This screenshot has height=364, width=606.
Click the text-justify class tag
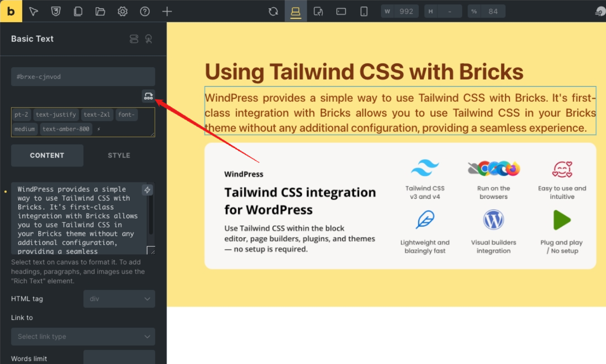56,115
